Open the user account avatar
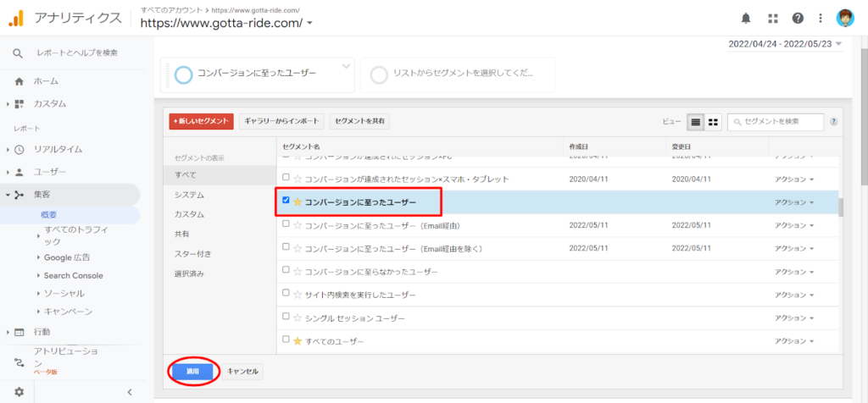The width and height of the screenshot is (868, 403). [845, 19]
